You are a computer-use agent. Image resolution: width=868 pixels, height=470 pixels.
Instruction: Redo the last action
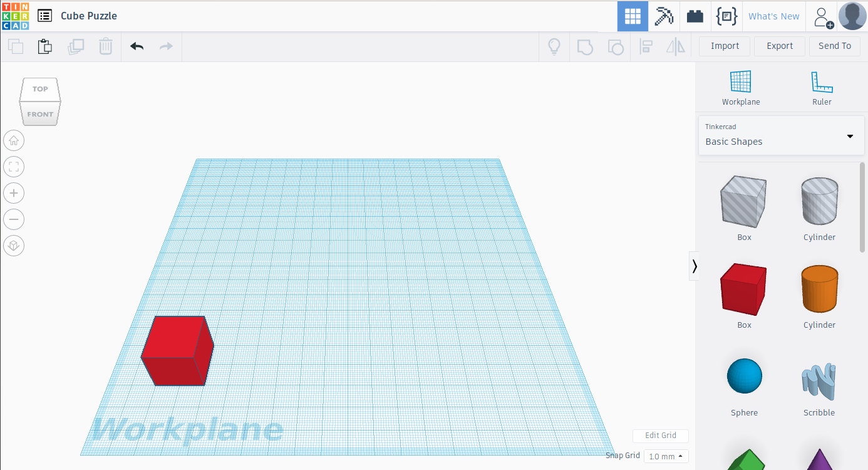[166, 46]
